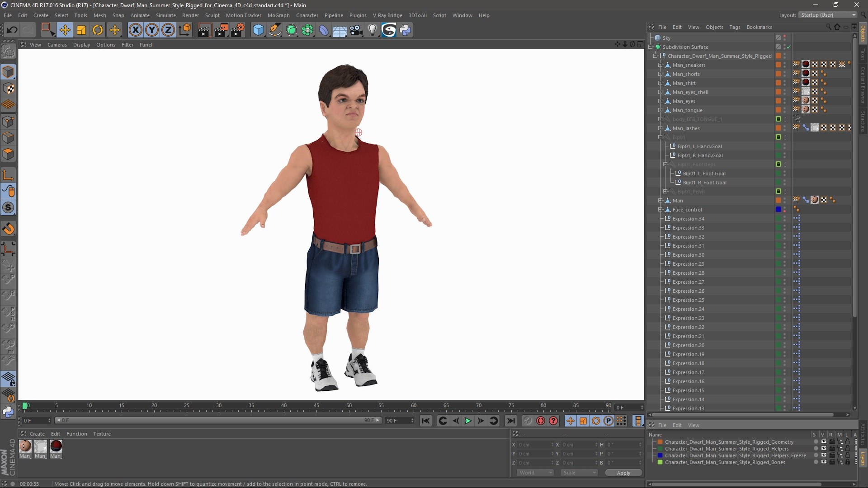868x488 pixels.
Task: Click the Live Selection tool icon
Action: 48,30
